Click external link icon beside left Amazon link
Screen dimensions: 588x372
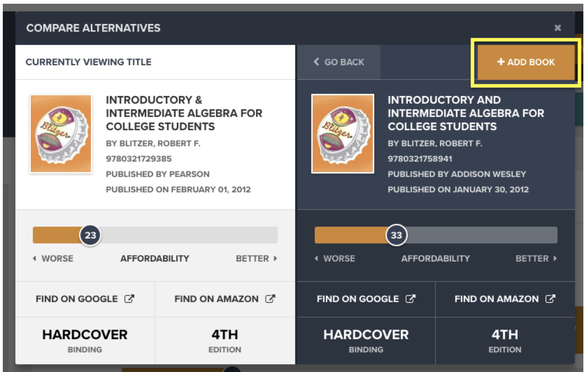click(270, 299)
